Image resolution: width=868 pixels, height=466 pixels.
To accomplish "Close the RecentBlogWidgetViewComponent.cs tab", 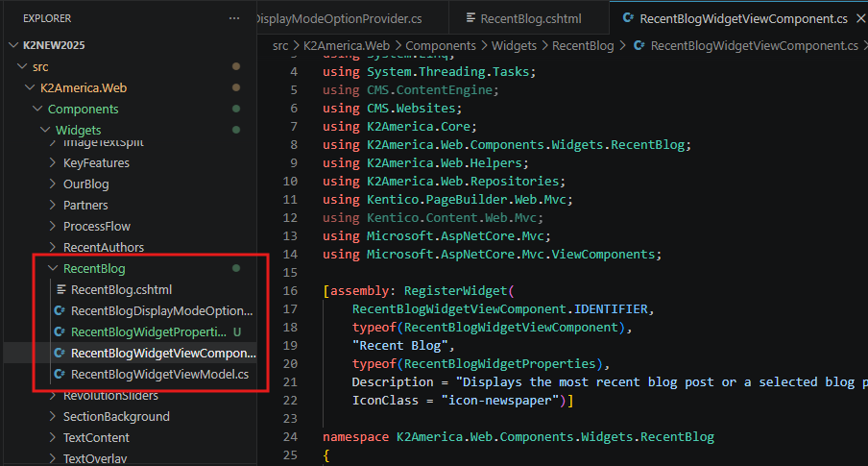I will point(860,18).
